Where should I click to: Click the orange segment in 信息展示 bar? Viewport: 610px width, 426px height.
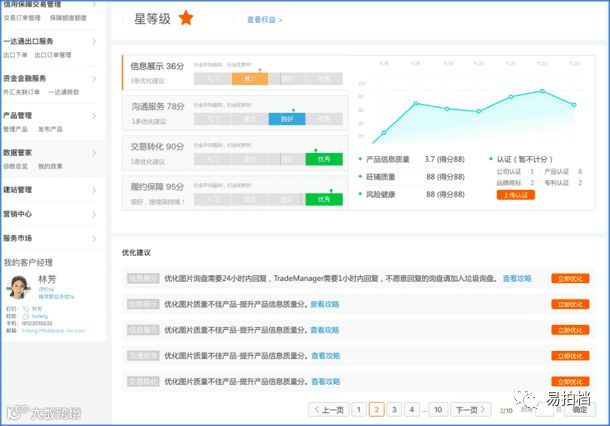[x=250, y=79]
